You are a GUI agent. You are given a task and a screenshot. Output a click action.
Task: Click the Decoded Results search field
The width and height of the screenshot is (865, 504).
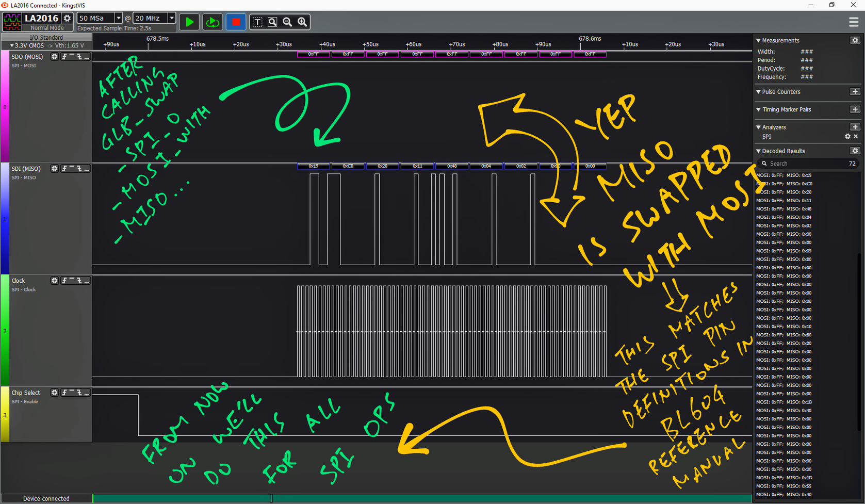[805, 164]
